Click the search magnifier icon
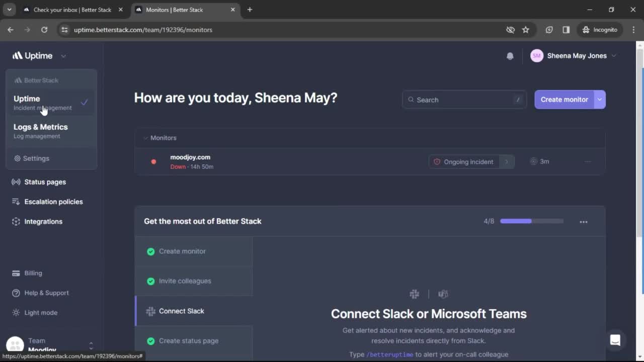 411,100
